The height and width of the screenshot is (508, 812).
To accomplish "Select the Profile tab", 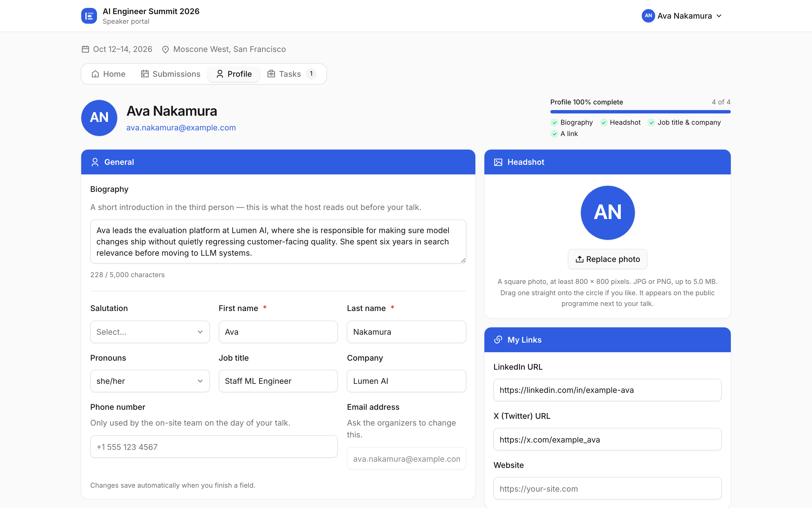I will [x=234, y=74].
